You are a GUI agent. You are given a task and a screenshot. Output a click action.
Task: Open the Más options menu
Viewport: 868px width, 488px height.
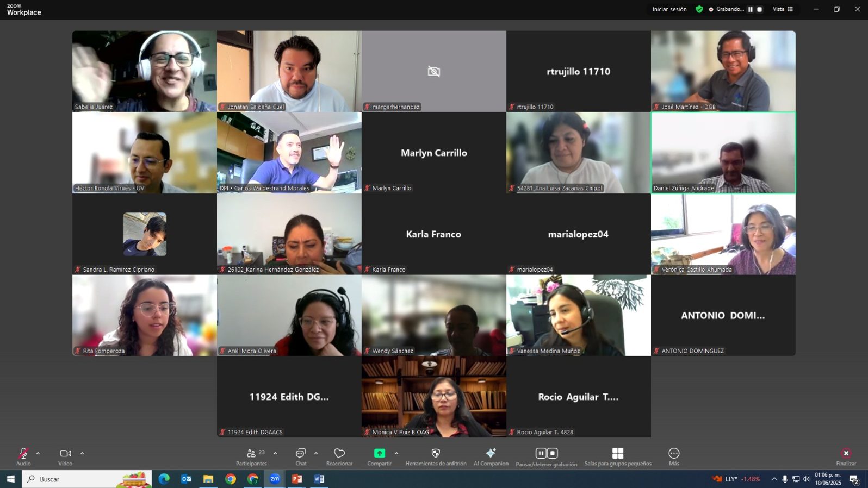(674, 453)
